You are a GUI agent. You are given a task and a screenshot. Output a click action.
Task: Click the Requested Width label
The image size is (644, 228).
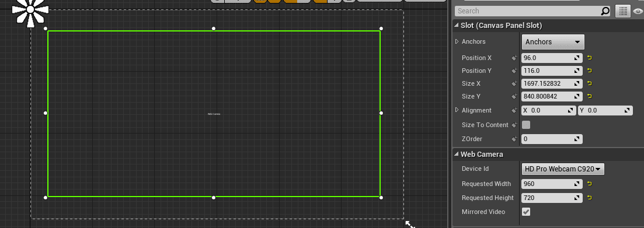click(x=486, y=184)
